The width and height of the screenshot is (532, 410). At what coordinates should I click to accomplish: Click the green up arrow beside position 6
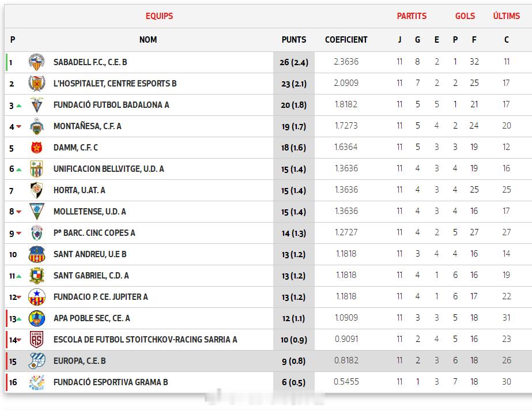pos(19,170)
